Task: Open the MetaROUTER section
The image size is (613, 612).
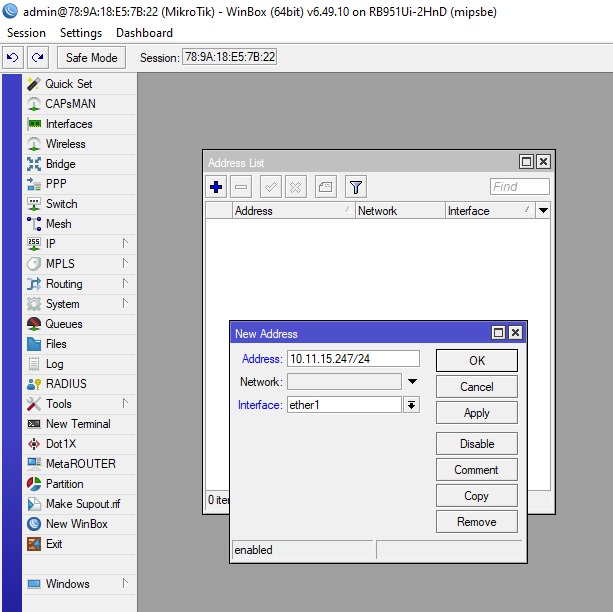Action: point(80,463)
